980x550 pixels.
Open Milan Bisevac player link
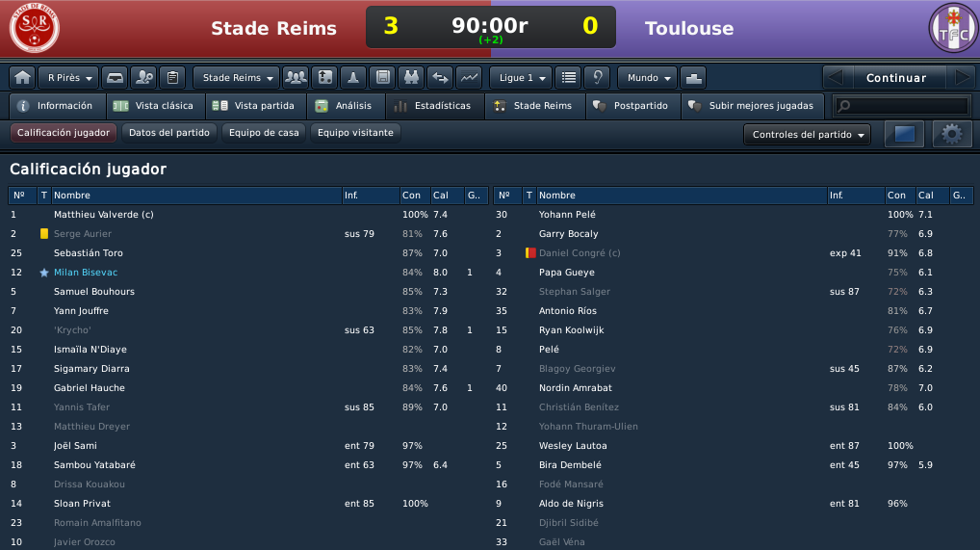(x=86, y=273)
